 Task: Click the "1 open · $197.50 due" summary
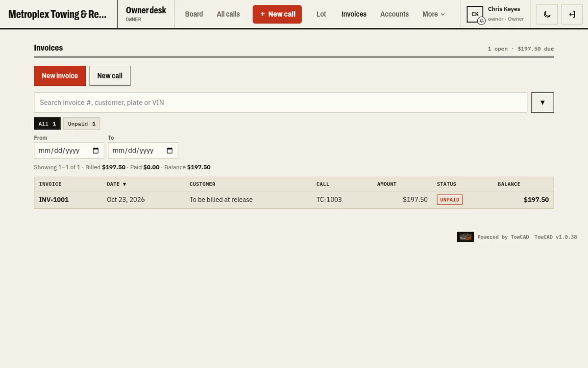point(521,49)
